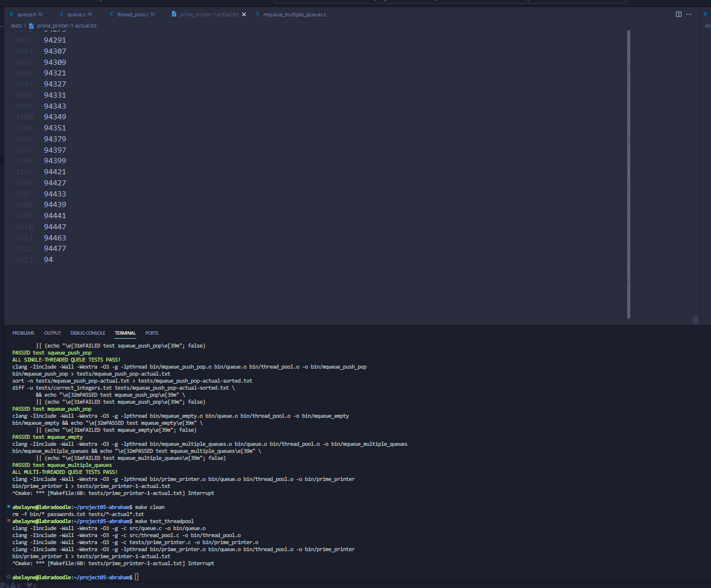Click the C file icon on queue.c tab
The width and height of the screenshot is (711, 588).
coord(62,14)
